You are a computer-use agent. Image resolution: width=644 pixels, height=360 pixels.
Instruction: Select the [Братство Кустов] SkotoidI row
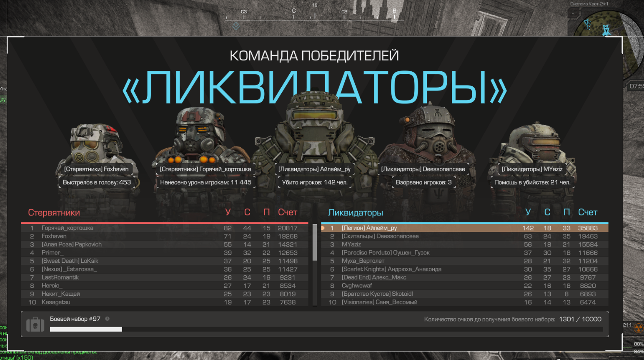pos(465,294)
